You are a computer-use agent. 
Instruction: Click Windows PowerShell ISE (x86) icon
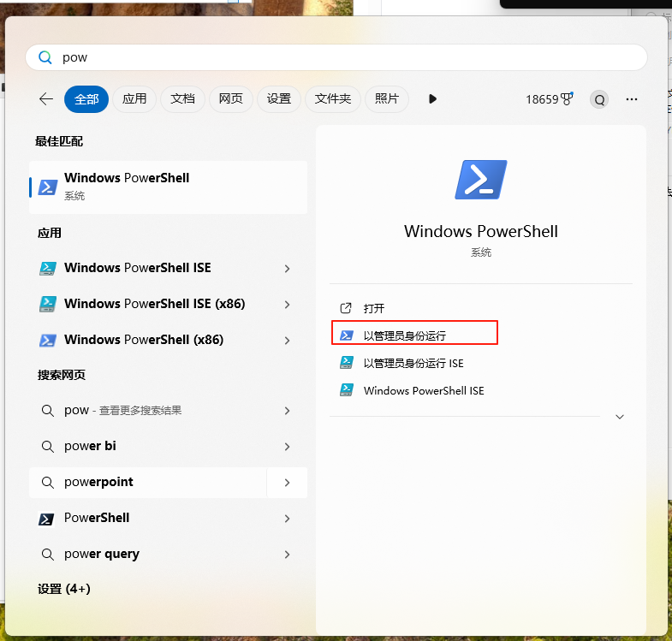coord(48,304)
